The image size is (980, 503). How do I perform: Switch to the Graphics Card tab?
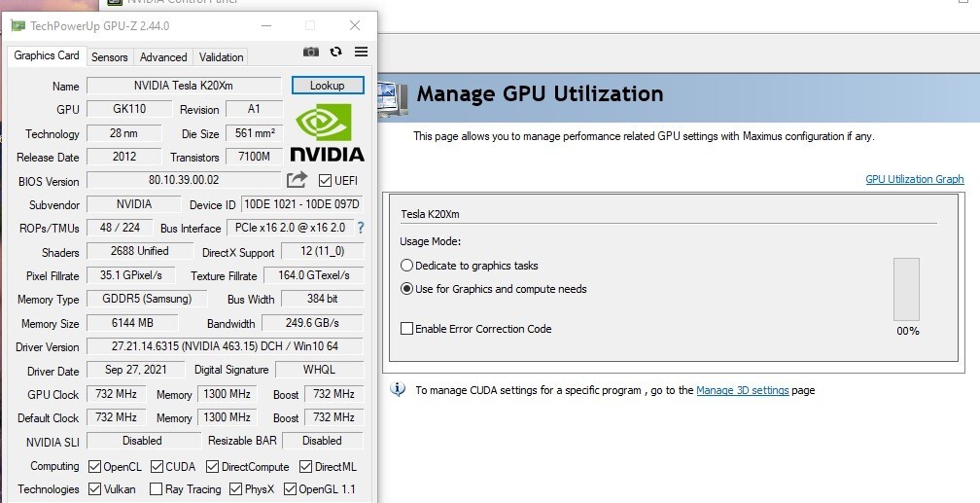tap(47, 55)
